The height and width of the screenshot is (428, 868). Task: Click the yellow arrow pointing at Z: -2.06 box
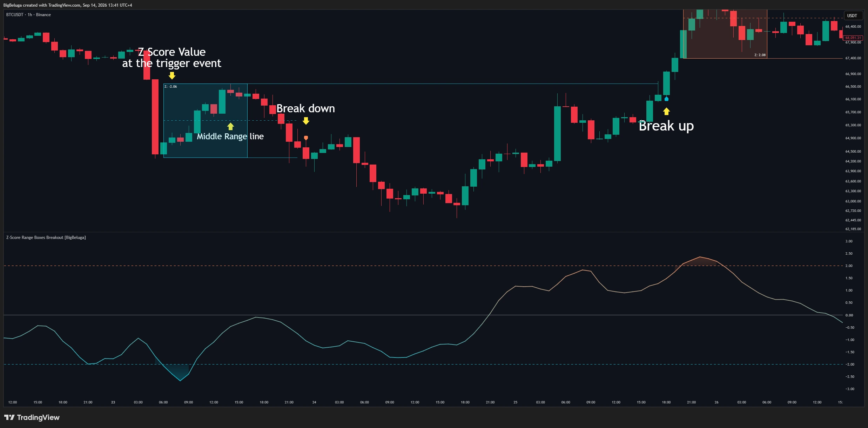click(172, 75)
